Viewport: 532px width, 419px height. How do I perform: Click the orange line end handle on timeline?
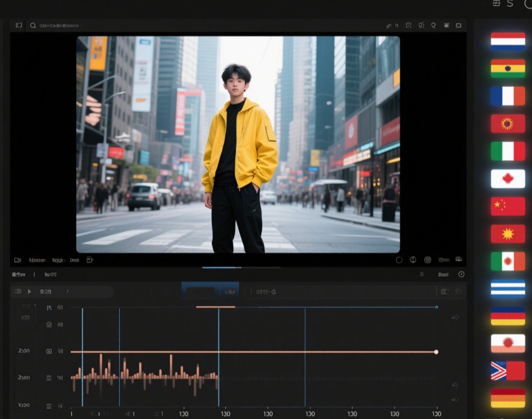click(436, 352)
